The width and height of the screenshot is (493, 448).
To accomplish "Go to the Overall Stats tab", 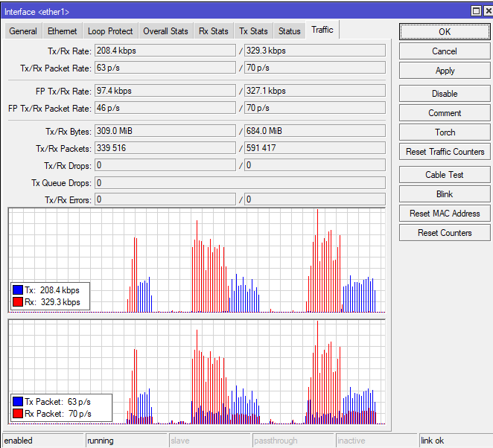I will [165, 31].
